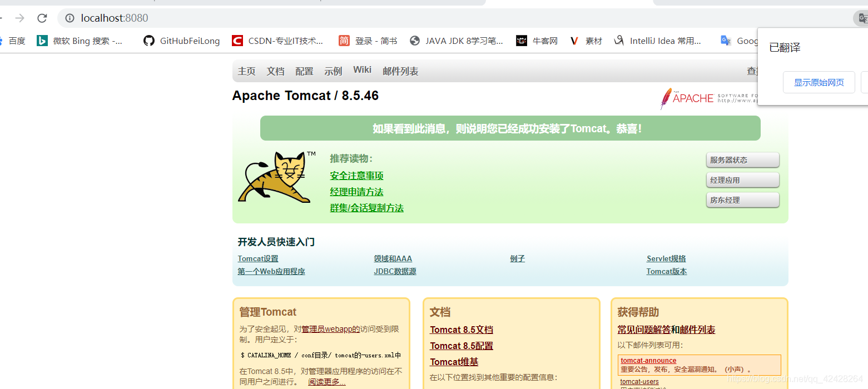Click the 房东经理 button
868x389 pixels.
pyautogui.click(x=742, y=200)
